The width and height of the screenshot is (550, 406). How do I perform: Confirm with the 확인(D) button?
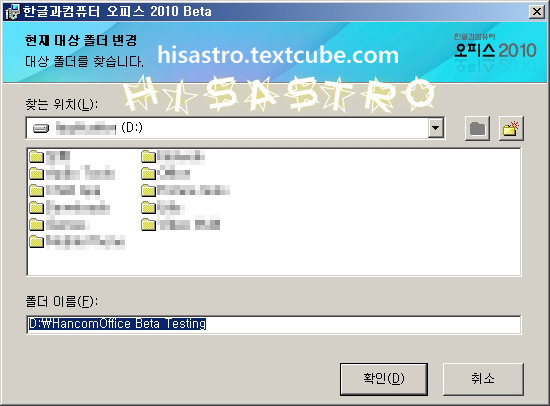point(384,379)
